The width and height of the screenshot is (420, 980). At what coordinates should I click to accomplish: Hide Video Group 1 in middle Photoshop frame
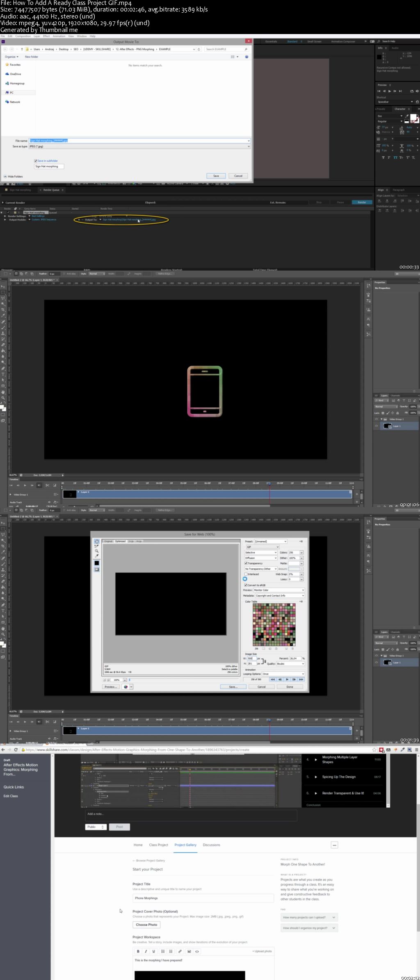[376, 419]
